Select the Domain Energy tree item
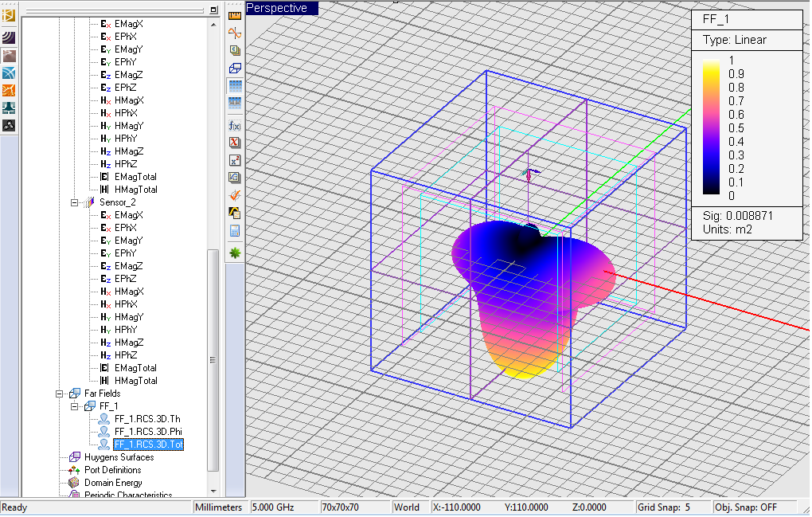 click(x=113, y=483)
